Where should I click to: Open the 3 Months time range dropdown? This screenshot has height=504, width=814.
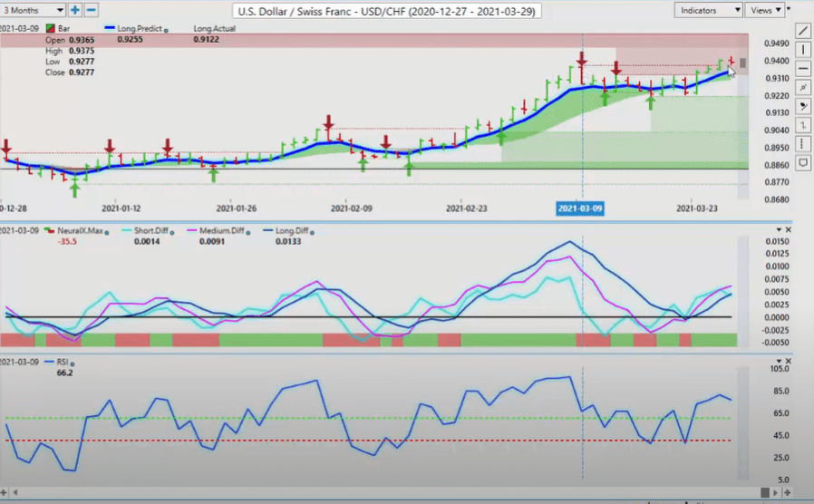33,10
